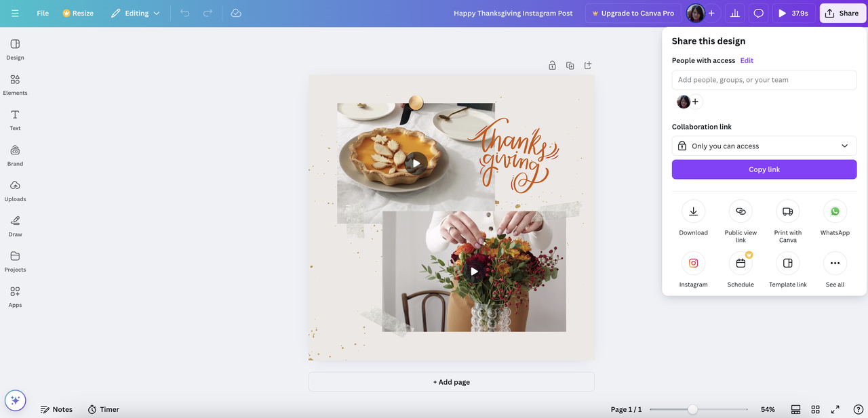Click the cloud save status icon

(236, 13)
